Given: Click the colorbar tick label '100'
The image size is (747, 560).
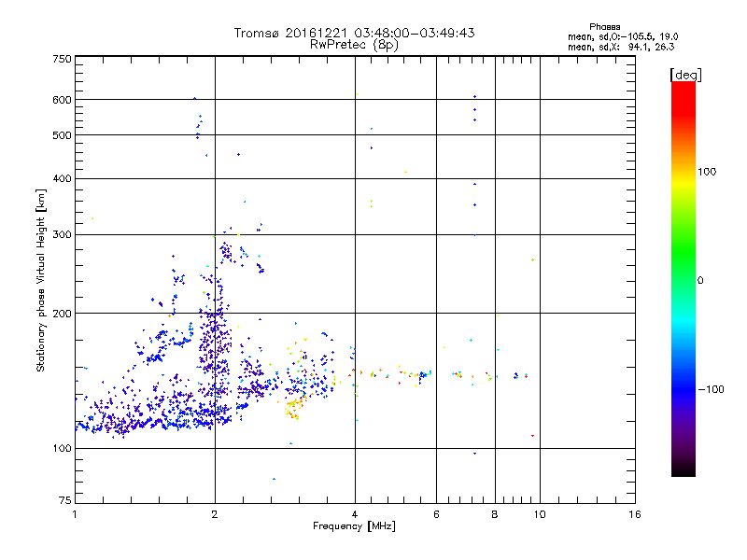Looking at the screenshot, I should [707, 172].
